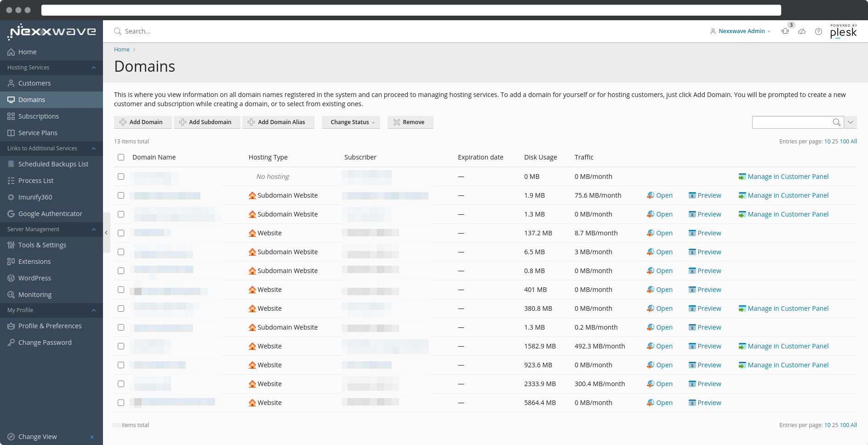Screen dimensions: 868x445
Task: Click the Manage panel icon on 1582.9 MB row
Action: tap(742, 346)
